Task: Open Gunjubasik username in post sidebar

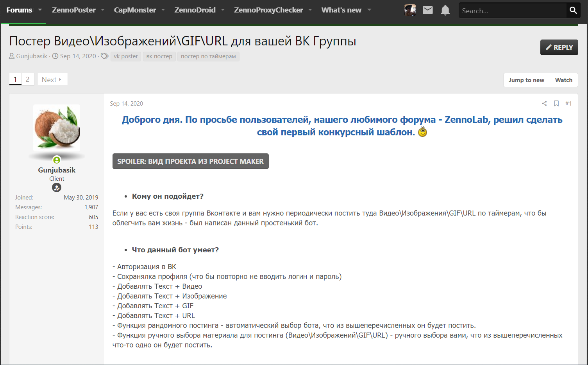Action: tap(57, 170)
